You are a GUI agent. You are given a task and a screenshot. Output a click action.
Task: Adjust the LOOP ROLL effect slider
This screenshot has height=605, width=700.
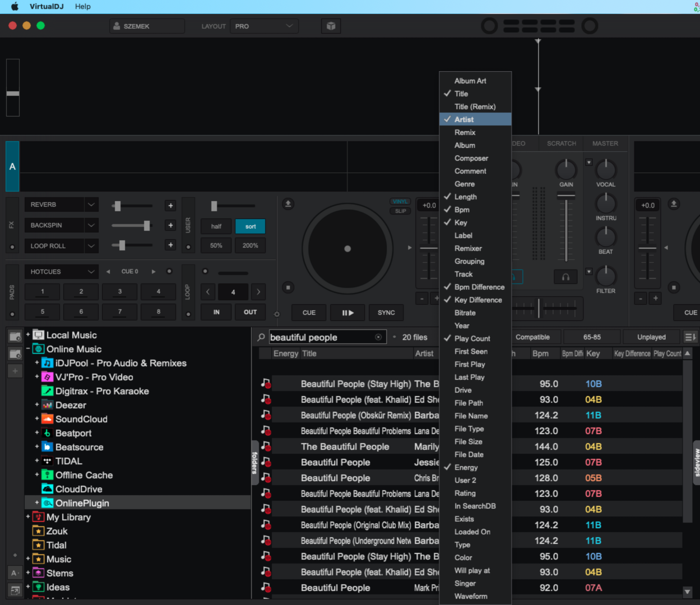[122, 245]
